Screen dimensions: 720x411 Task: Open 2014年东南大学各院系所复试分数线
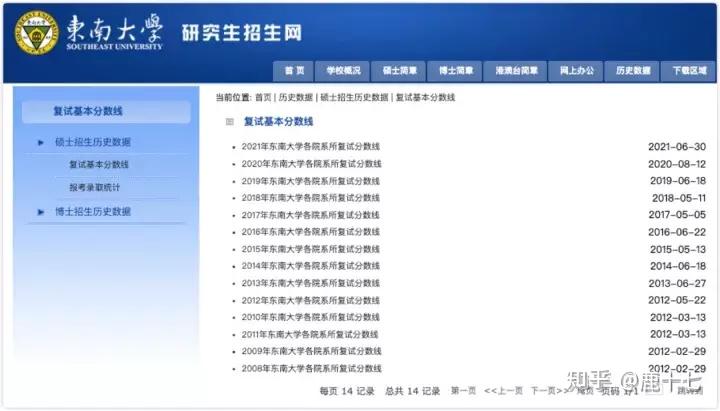click(311, 266)
